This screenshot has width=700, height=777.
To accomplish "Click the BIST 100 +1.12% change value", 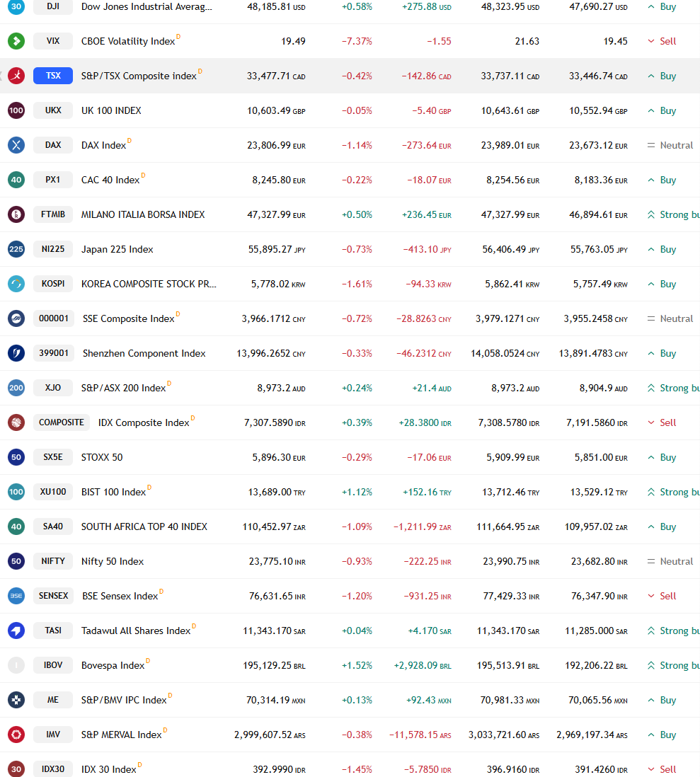I will [357, 492].
